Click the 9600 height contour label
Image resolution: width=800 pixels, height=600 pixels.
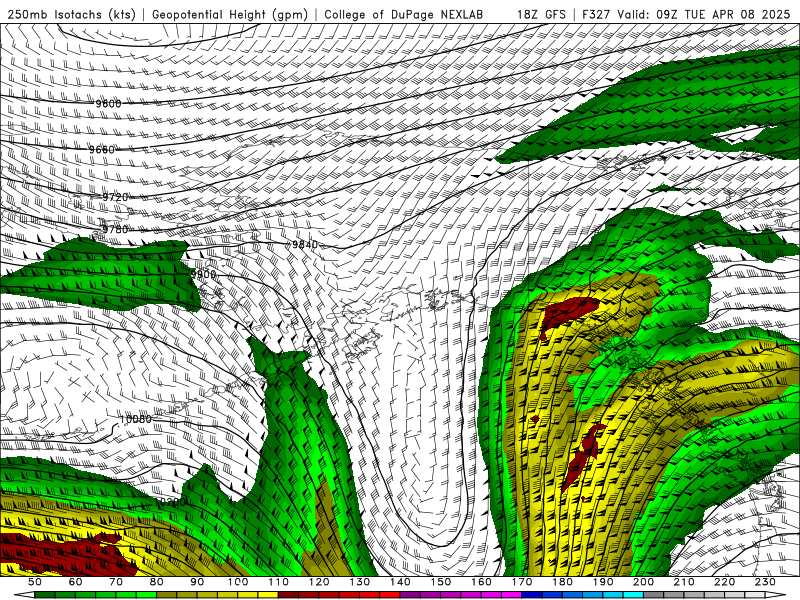click(109, 104)
